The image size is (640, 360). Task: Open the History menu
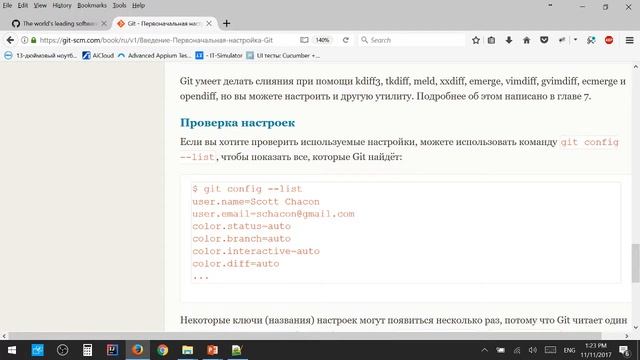point(62,5)
